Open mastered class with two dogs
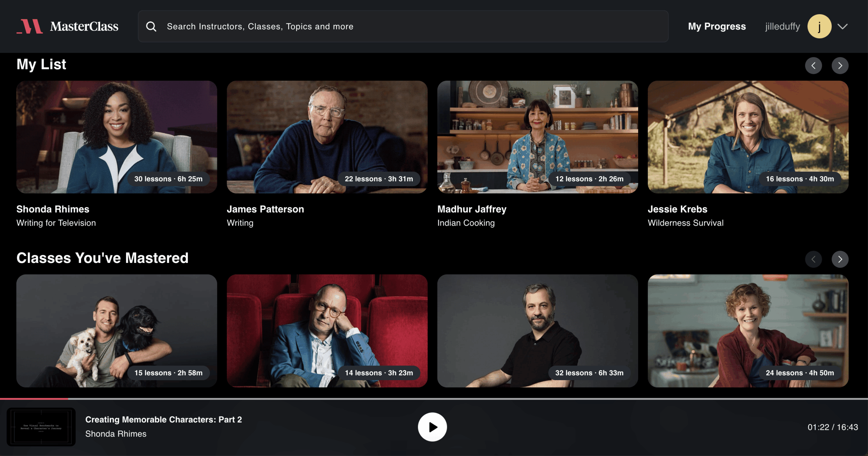Screen dimensions: 868x456 click(117, 331)
